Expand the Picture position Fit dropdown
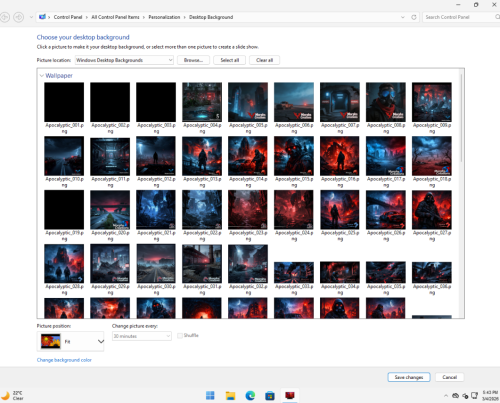 70,341
